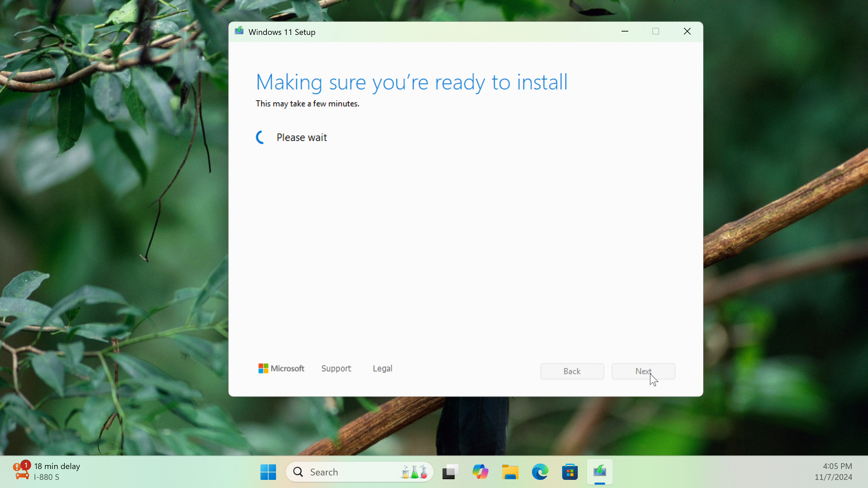
Task: Close the Windows 11 Setup window
Action: 687,32
